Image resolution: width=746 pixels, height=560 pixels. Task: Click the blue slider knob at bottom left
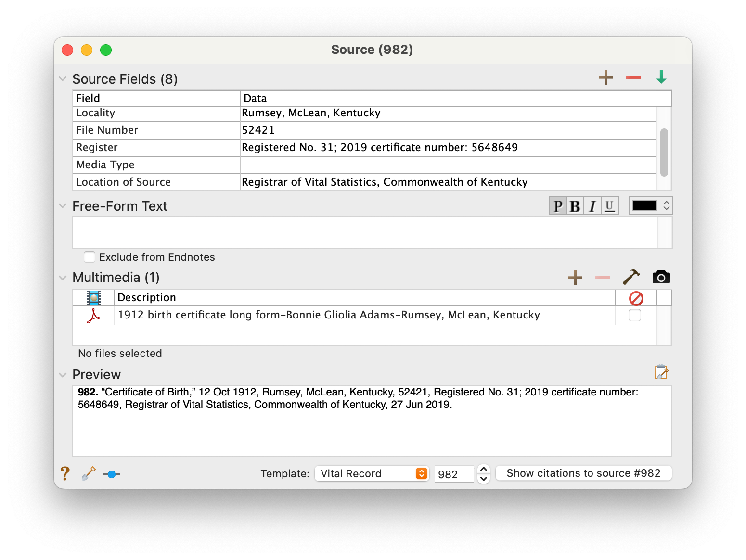tap(112, 474)
